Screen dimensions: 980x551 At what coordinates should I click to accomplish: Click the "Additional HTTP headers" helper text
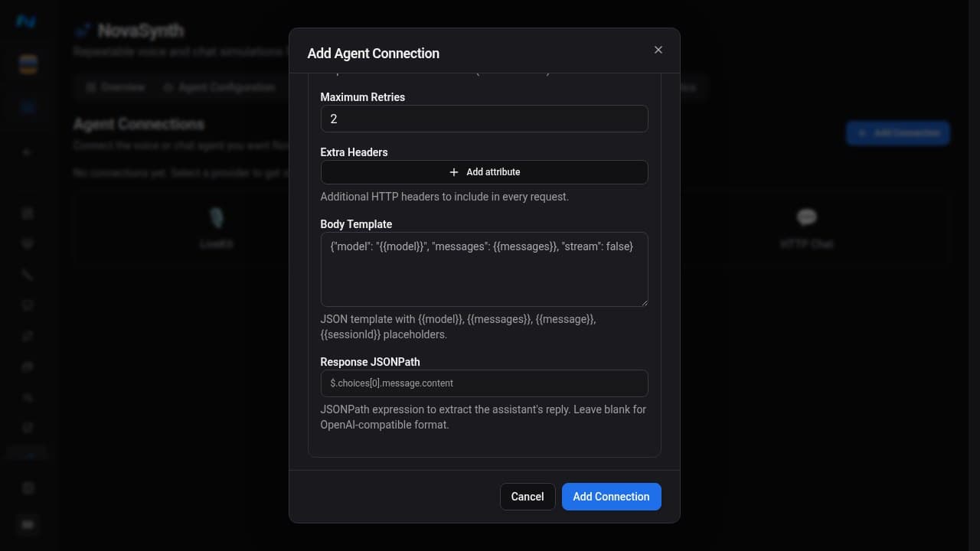pyautogui.click(x=444, y=197)
